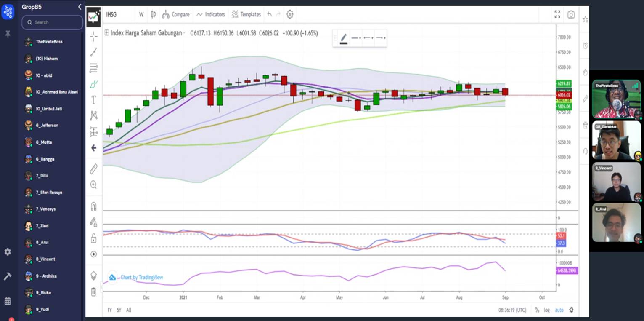The image size is (644, 321).
Task: Collapse the GropB5 sidebar panel
Action: [x=80, y=7]
